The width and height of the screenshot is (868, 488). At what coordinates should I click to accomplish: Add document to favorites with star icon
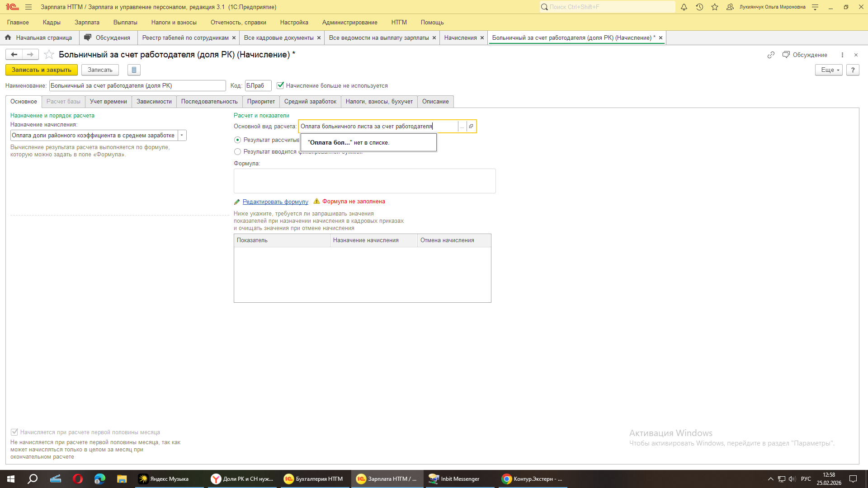tap(49, 55)
